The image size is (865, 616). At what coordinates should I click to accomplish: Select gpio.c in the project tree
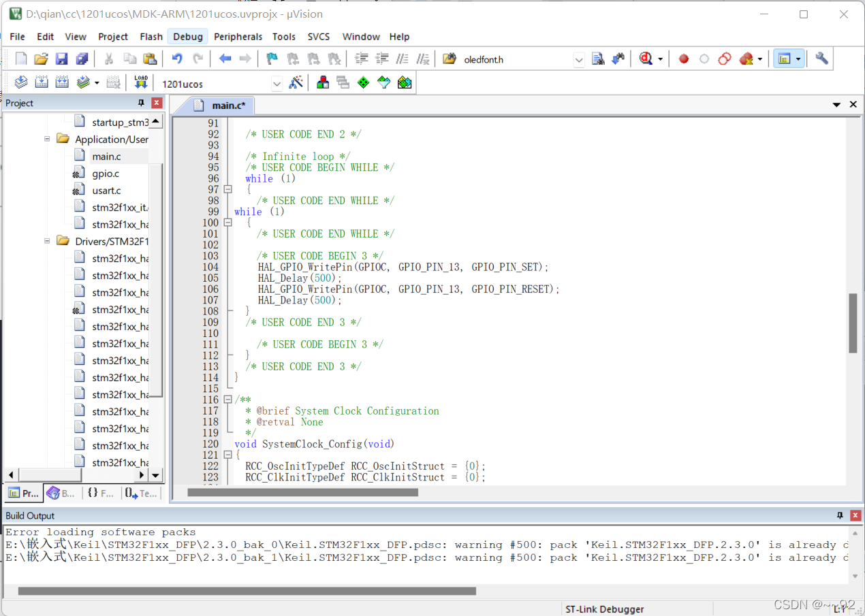106,174
